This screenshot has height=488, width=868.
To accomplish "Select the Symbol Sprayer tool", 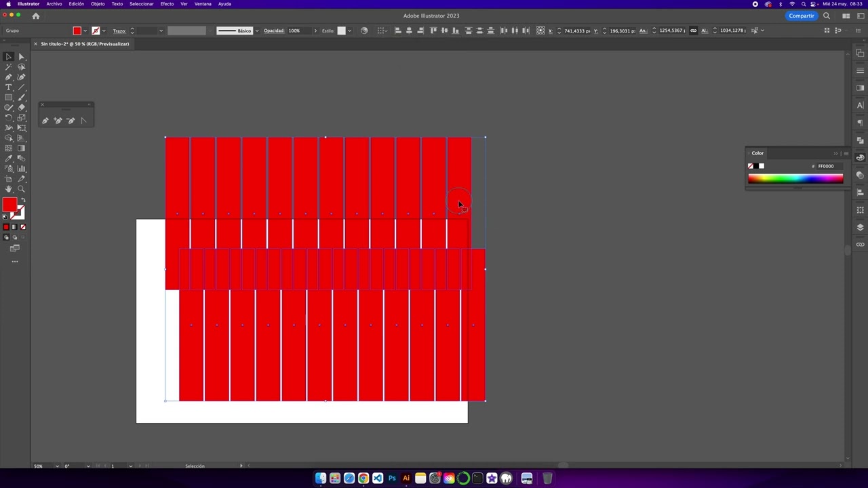I will pyautogui.click(x=8, y=169).
